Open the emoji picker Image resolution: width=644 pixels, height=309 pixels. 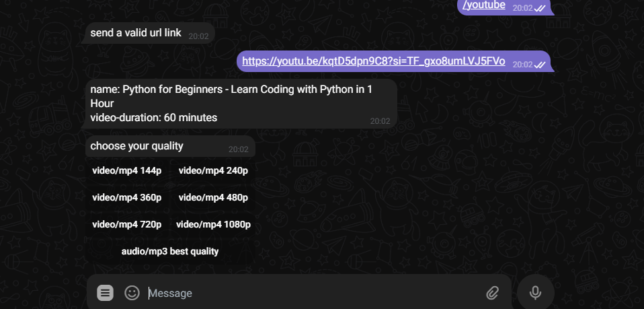click(x=132, y=293)
